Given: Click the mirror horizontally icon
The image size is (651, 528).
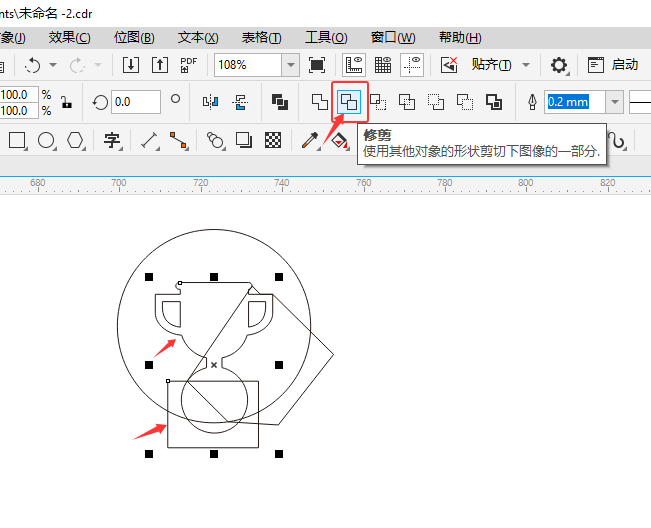Looking at the screenshot, I should click(210, 102).
